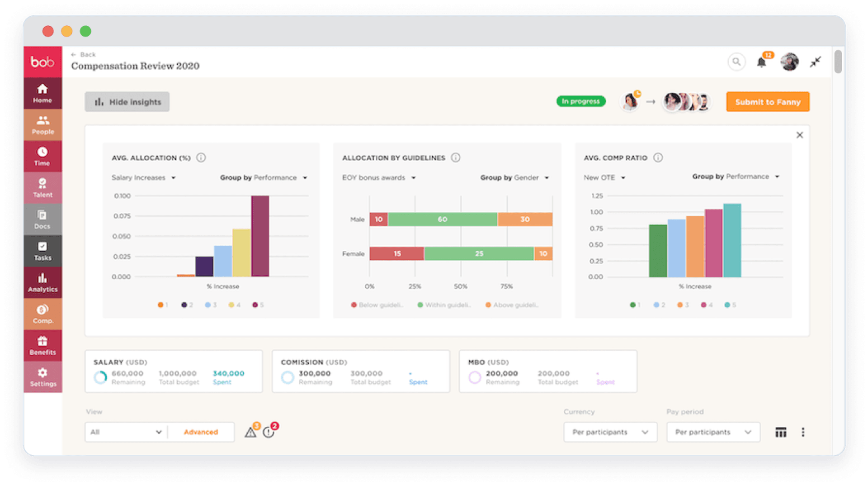
Task: Open the search magnifier icon
Action: tap(736, 62)
